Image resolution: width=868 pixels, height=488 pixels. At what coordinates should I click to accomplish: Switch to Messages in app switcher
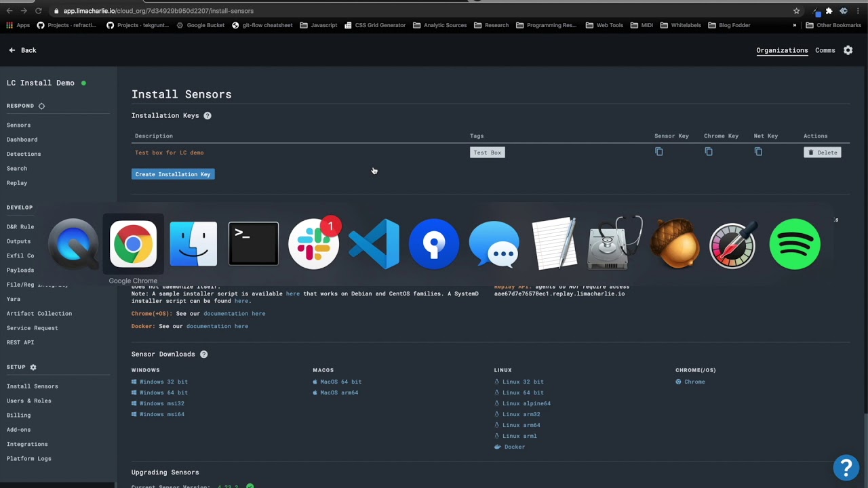tap(494, 244)
